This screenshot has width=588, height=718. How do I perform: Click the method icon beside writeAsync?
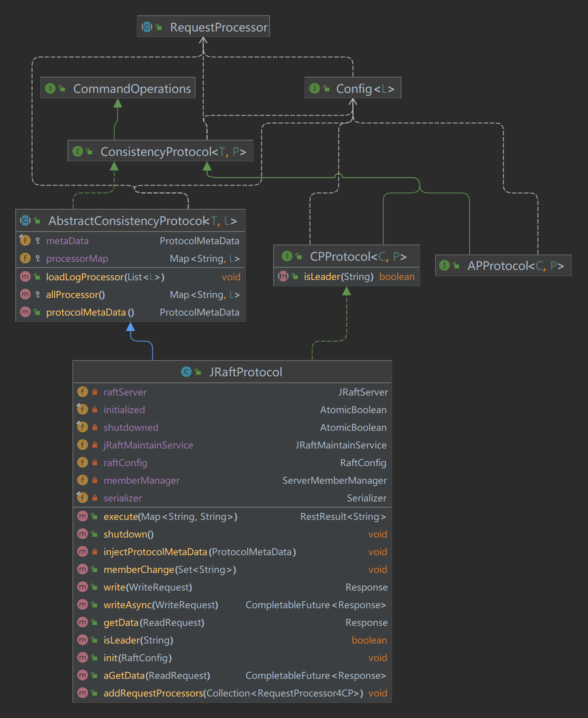click(83, 604)
